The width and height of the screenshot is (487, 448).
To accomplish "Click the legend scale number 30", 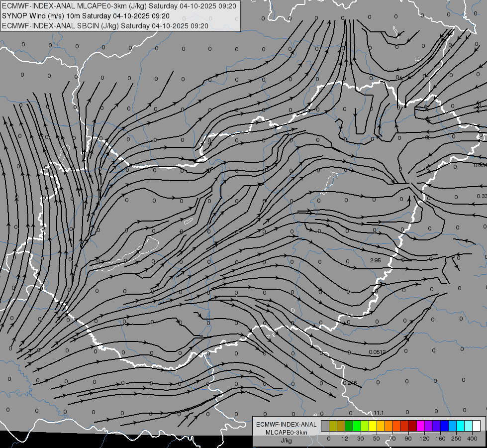I will pos(361,439).
